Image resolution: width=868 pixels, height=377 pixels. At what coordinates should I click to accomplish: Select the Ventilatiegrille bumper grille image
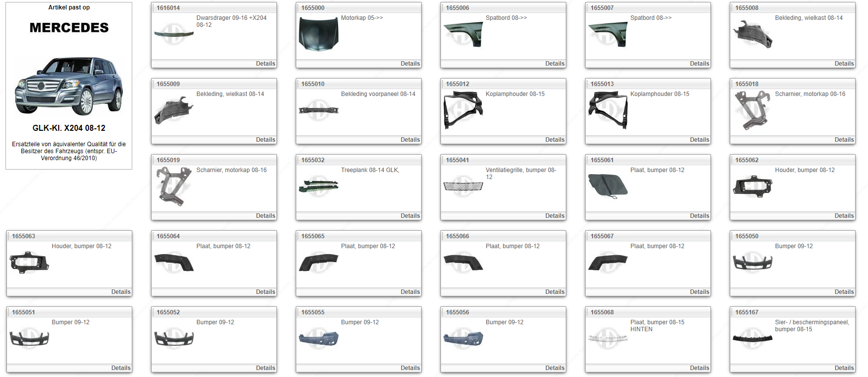463,187
